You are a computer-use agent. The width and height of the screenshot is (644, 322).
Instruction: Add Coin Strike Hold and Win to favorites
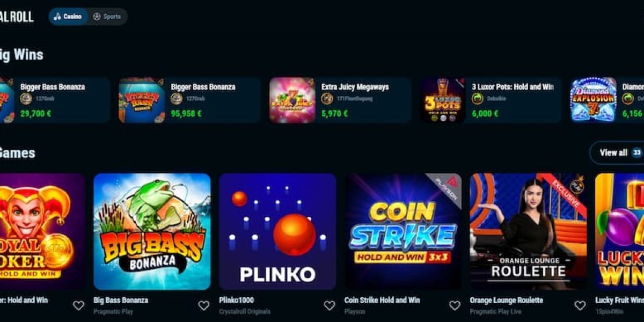pyautogui.click(x=455, y=305)
